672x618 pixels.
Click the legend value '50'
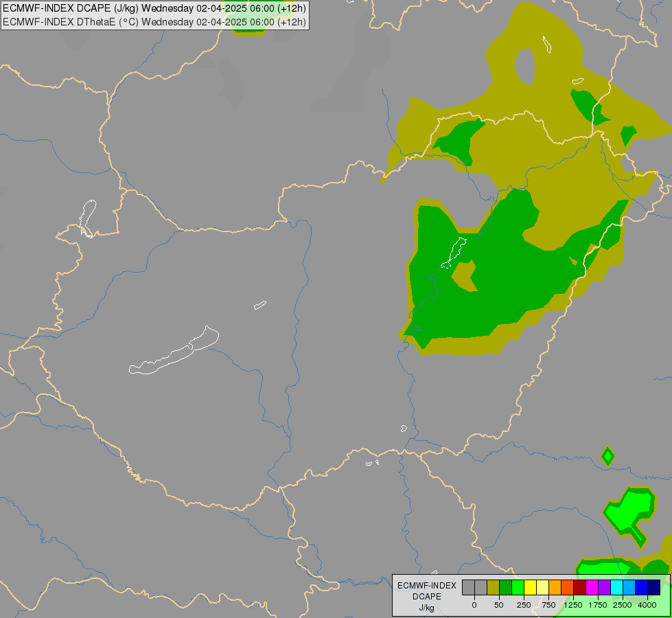pyautogui.click(x=499, y=605)
